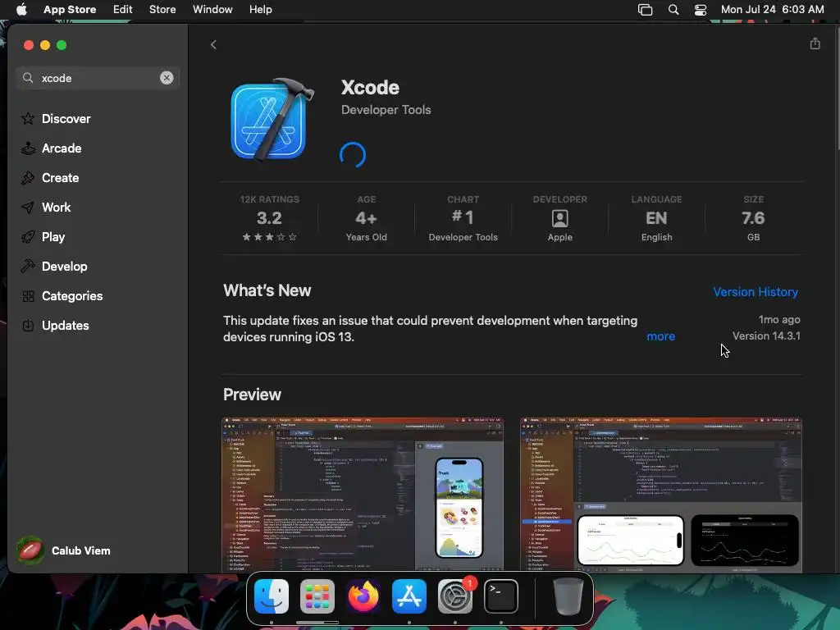The image size is (840, 630).
Task: Open the second Xcode preview screenshot
Action: (660, 495)
